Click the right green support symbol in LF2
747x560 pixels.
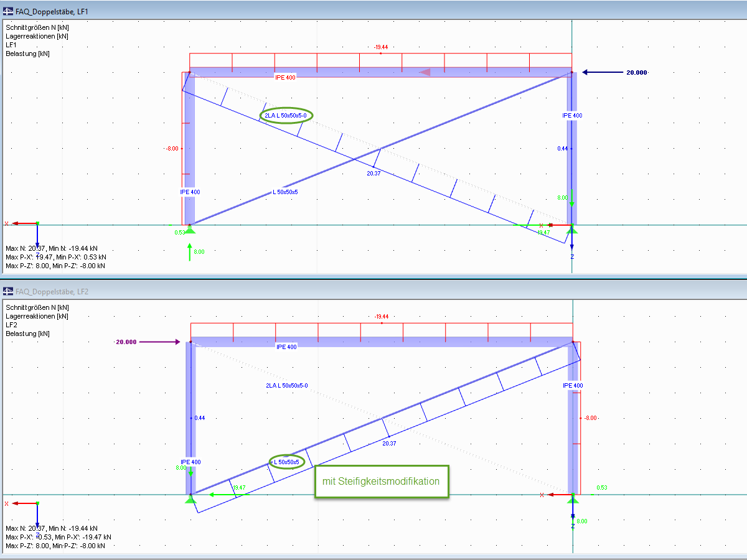point(572,499)
